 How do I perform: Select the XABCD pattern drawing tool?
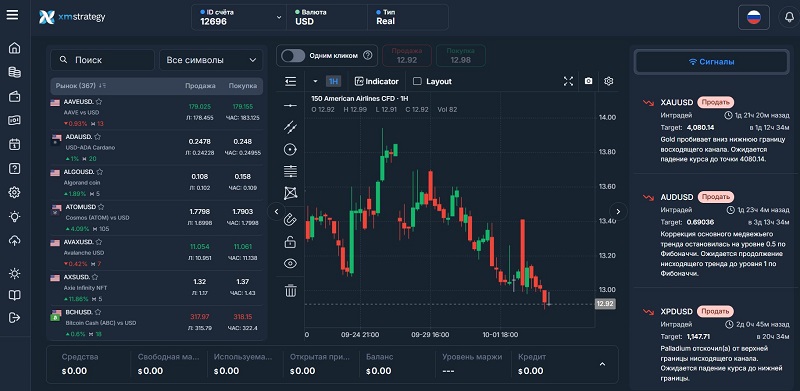[x=290, y=193]
